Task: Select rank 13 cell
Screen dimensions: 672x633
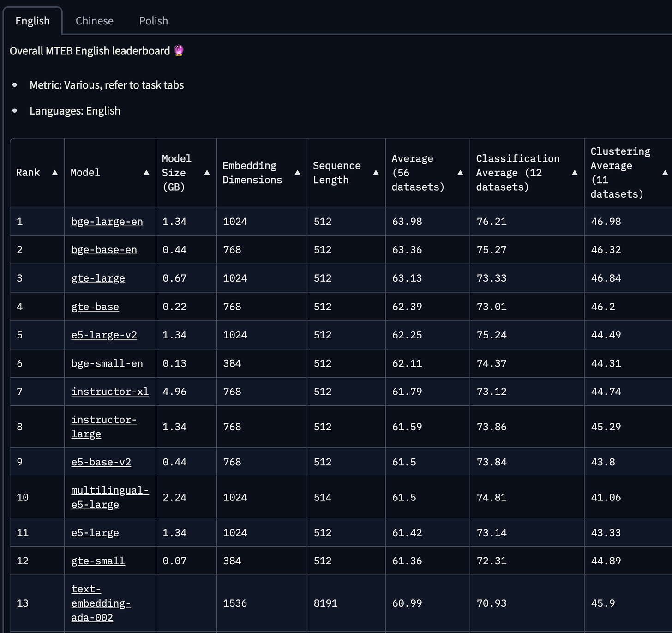Action: click(37, 603)
